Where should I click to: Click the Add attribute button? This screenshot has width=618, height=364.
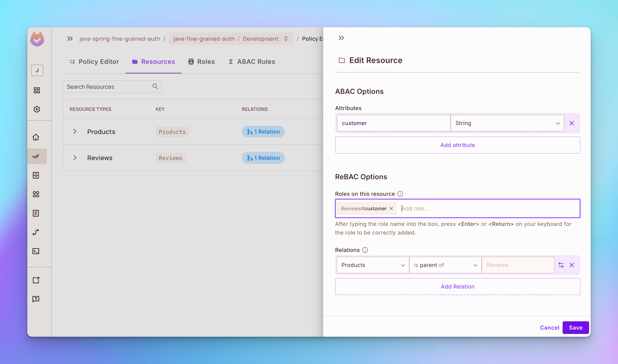[x=458, y=145]
